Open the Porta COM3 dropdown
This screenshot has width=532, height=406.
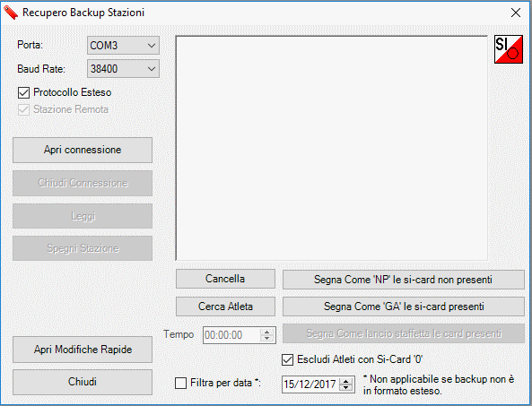(x=123, y=46)
